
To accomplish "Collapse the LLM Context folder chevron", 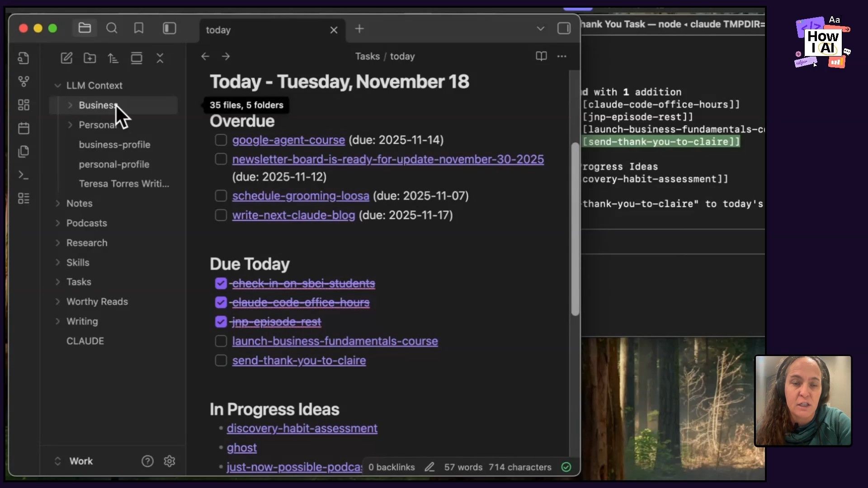I will 57,85.
